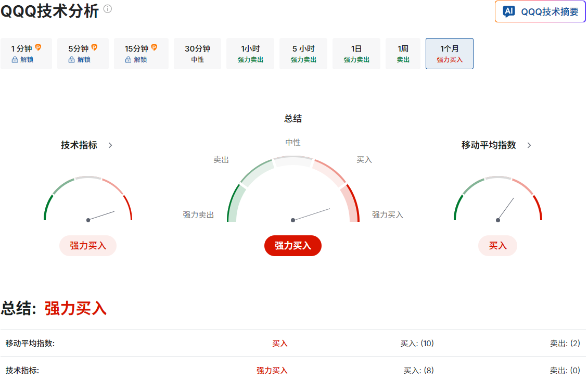
Task: Select the 30分钟 timeframe tab
Action: click(197, 53)
